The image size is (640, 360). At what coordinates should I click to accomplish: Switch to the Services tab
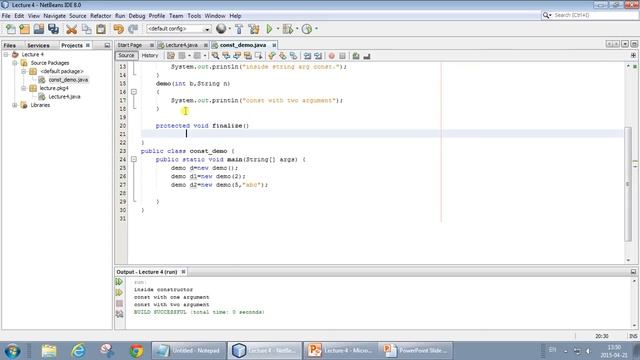[38, 45]
